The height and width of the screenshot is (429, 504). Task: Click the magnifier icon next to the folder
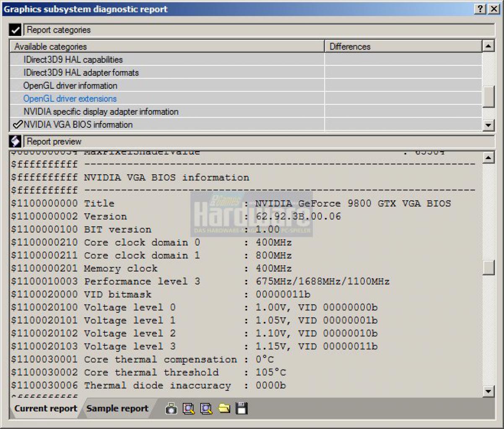pyautogui.click(x=206, y=408)
